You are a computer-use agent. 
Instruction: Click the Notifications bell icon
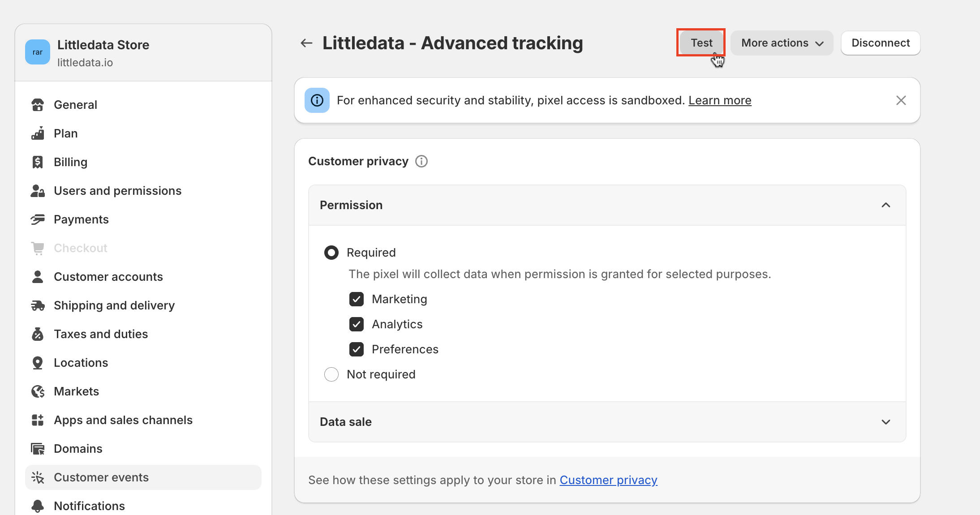tap(38, 506)
